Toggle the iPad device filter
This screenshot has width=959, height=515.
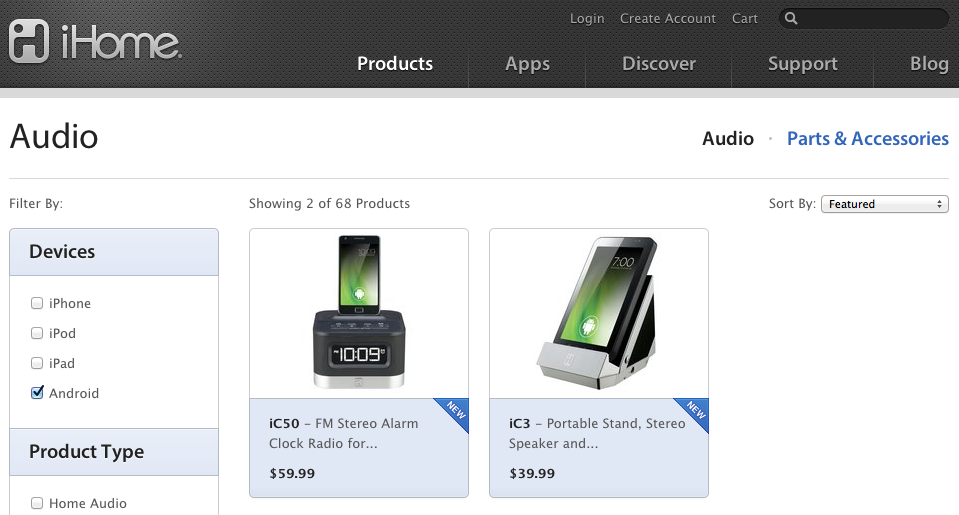click(37, 363)
